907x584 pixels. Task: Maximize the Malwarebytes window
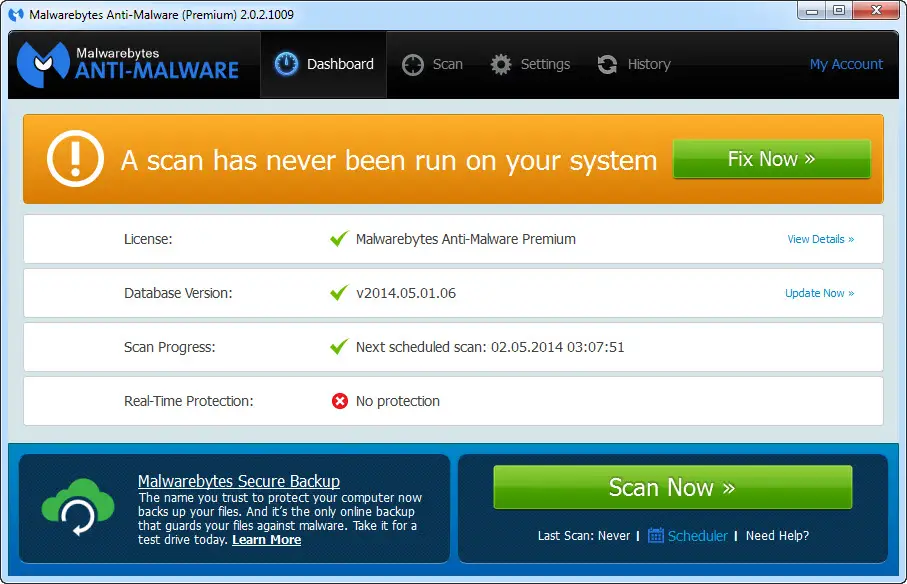pyautogui.click(x=839, y=10)
